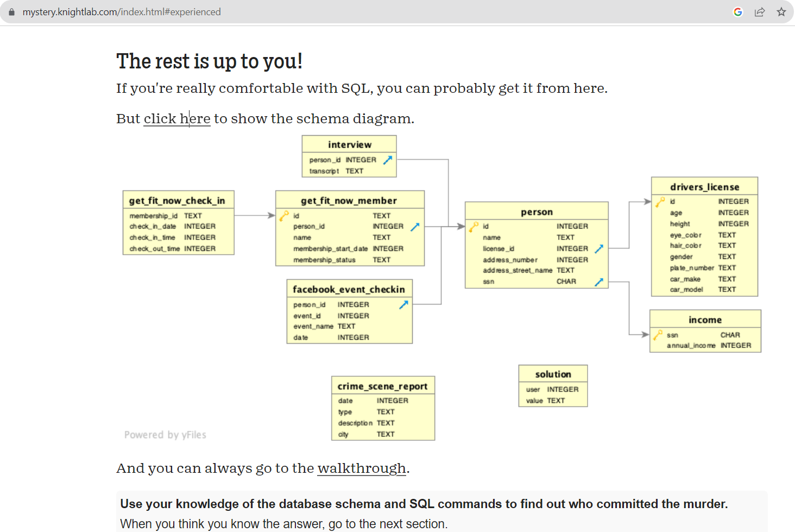Click arrow icon beside facebook_event_checkin person_id
This screenshot has width=795, height=532.
pyautogui.click(x=403, y=305)
